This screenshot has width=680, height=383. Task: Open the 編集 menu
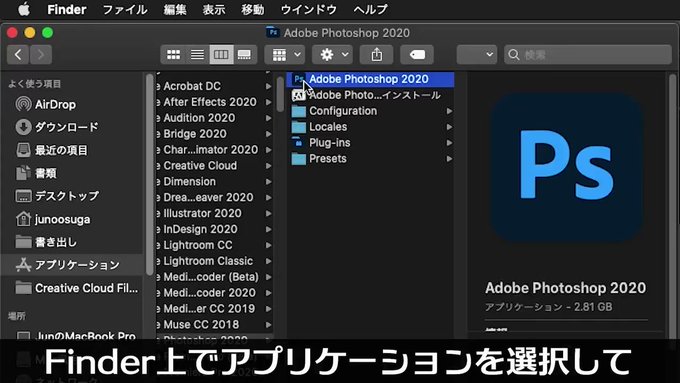coord(175,9)
